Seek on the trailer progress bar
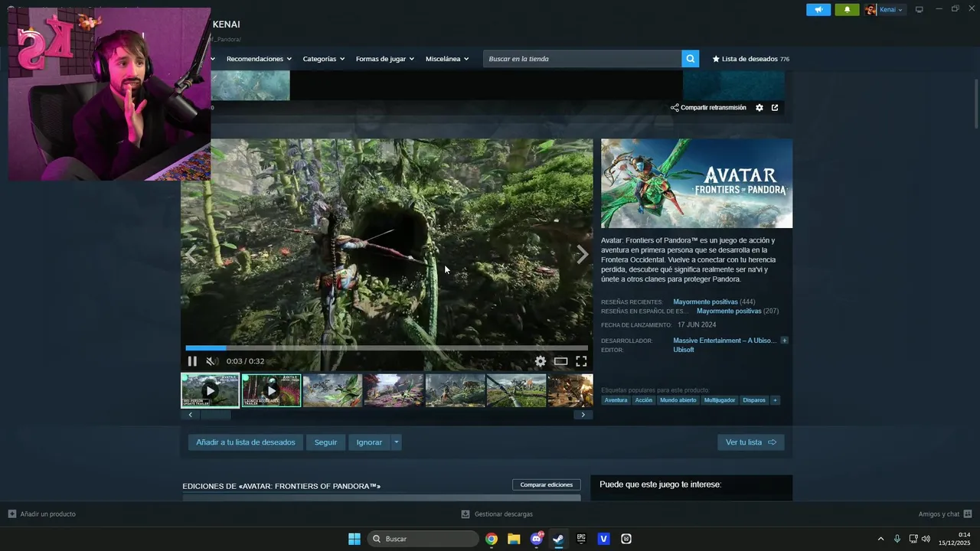Screen dimensions: 980x551 pyautogui.click(x=387, y=348)
